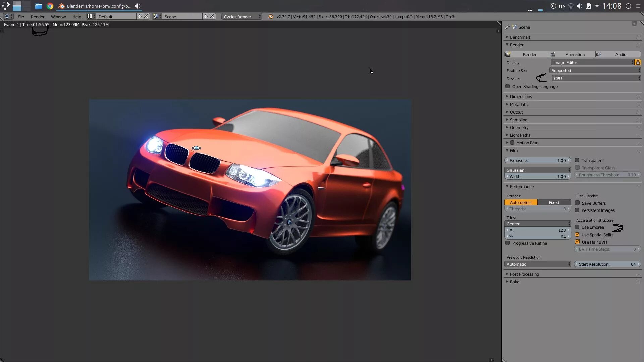
Task: Open the screen layout browse icon
Action: point(91,16)
